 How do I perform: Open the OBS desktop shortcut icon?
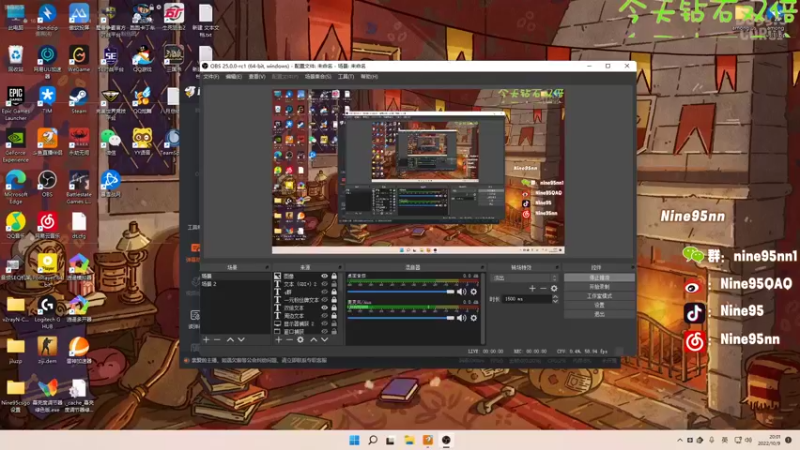pos(47,184)
